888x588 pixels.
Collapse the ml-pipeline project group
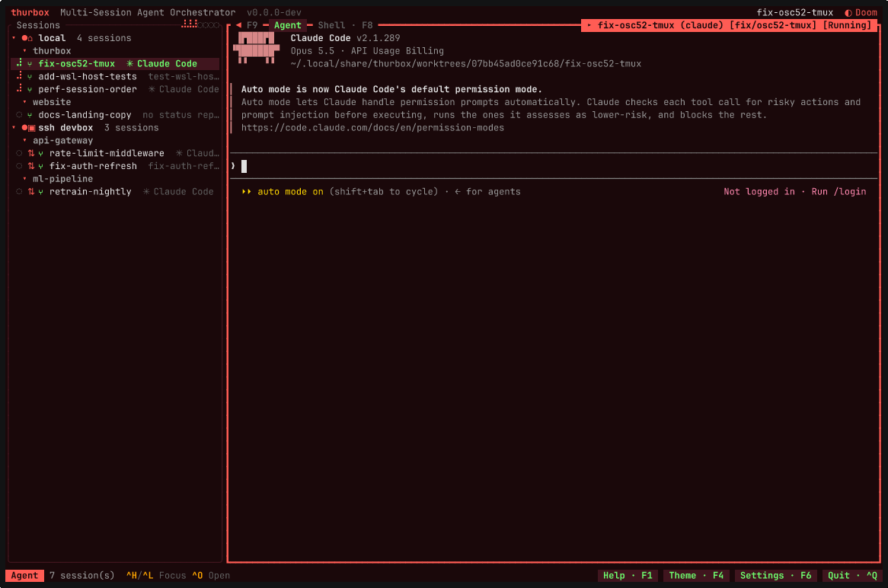coord(24,179)
